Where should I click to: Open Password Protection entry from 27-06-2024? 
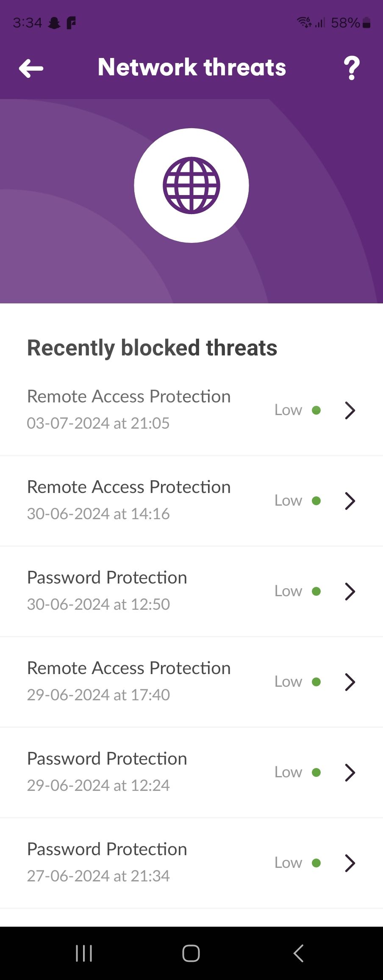(191, 863)
